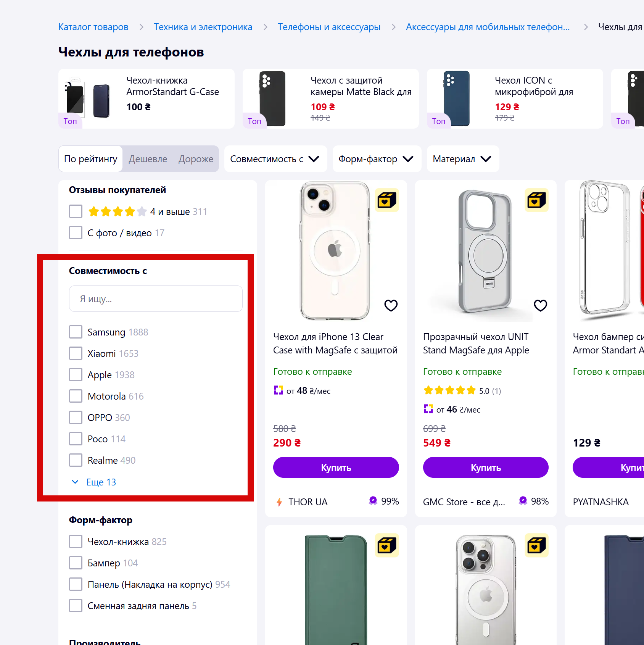This screenshot has height=645, width=644.
Task: Enable the Apple compatibility filter
Action: 76,375
